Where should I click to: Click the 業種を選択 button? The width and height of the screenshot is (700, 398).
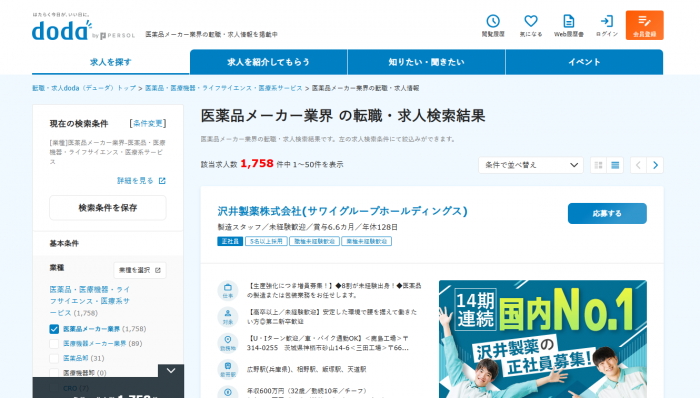(x=140, y=270)
